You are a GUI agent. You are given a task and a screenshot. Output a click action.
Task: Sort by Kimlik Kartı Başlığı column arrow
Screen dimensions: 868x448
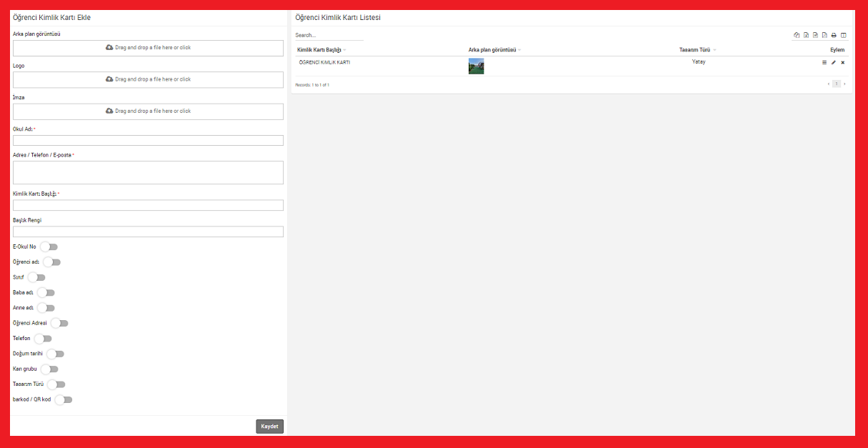pos(344,50)
